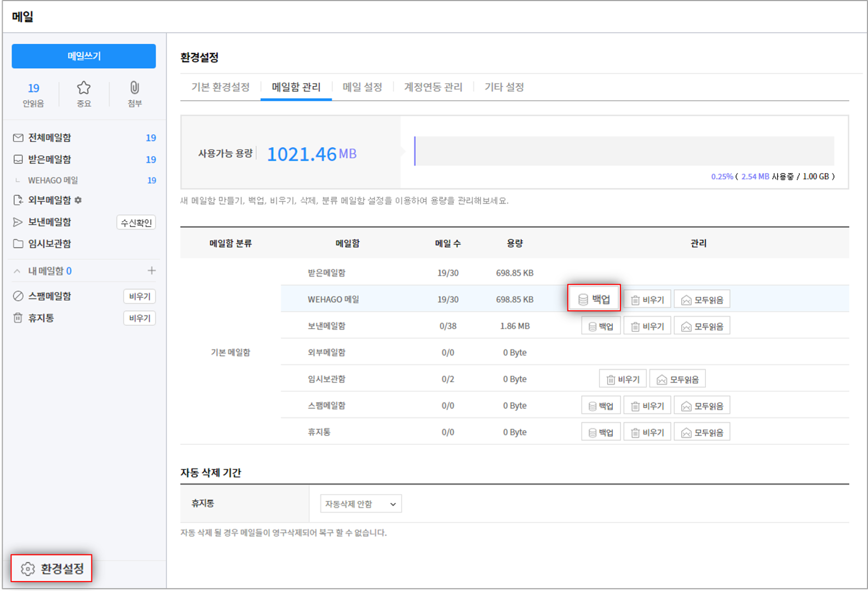Open the 보낸메일함 sent folder
This screenshot has height=591, width=868.
[49, 222]
